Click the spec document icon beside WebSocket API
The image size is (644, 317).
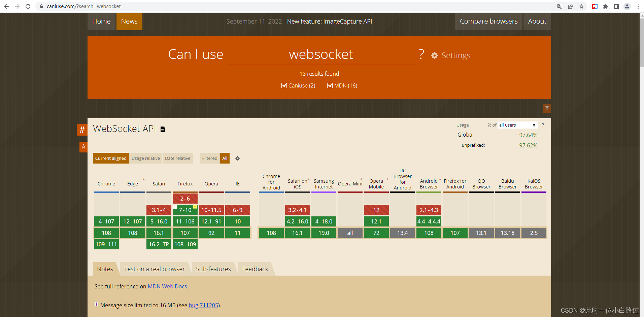point(163,129)
